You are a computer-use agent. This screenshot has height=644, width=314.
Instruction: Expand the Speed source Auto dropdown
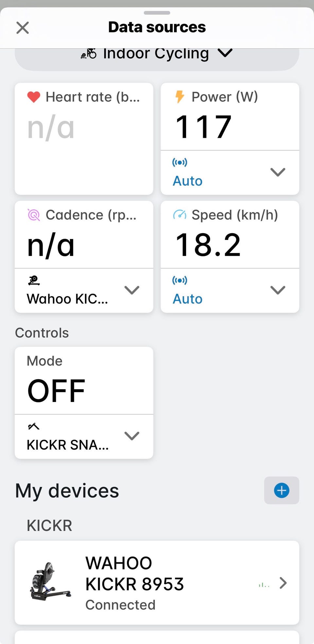click(x=230, y=290)
